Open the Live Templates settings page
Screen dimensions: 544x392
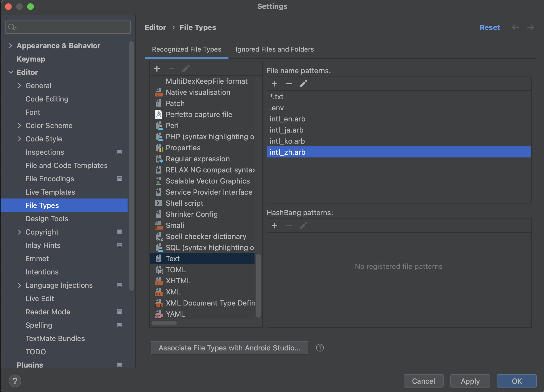pyautogui.click(x=50, y=192)
